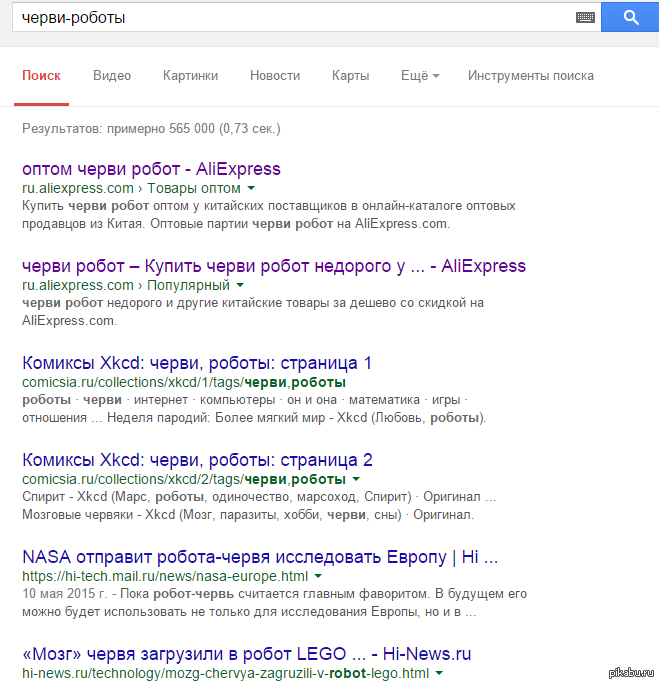Viewport: 659px width, 684px height.
Task: Switch to the Картинки tab
Action: pos(191,76)
